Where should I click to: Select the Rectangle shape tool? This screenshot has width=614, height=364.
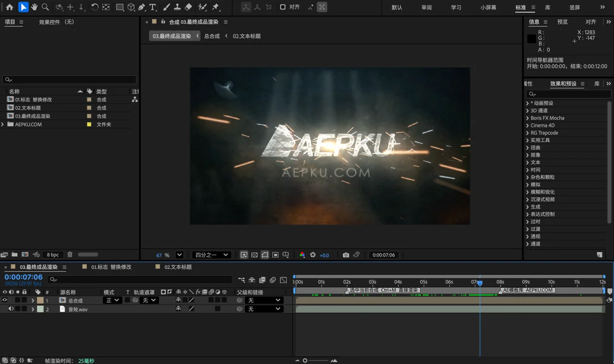[120, 7]
